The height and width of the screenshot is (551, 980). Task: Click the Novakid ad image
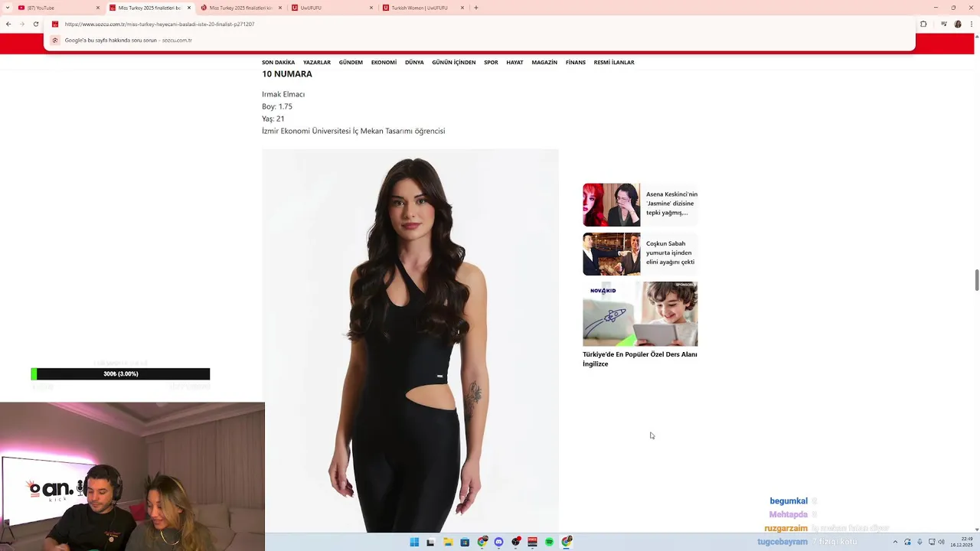click(x=640, y=314)
